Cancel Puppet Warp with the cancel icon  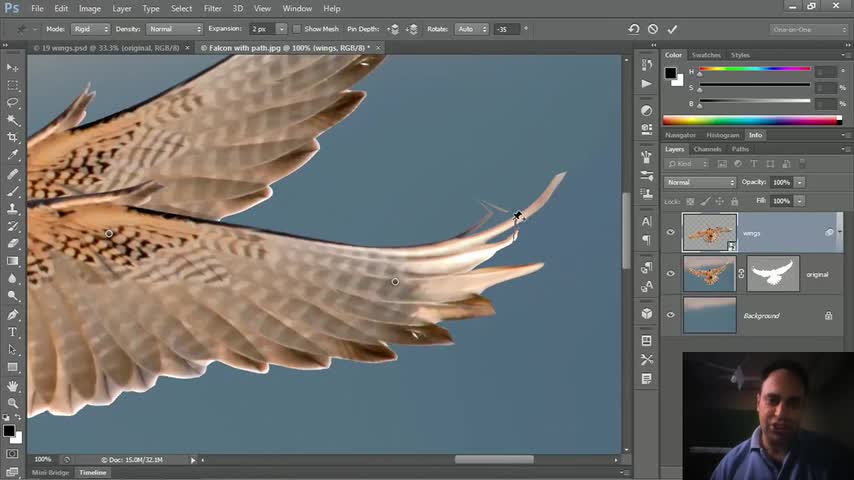(653, 29)
